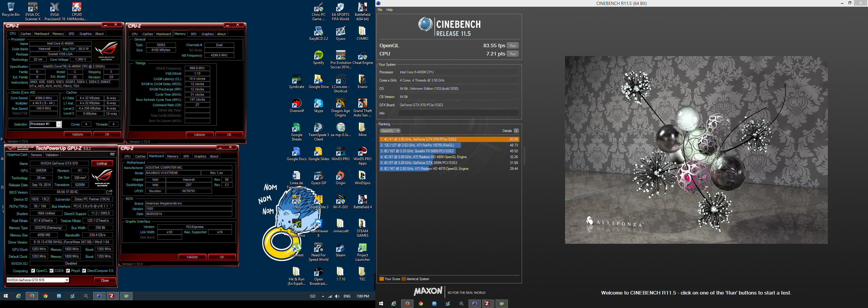Image resolution: width=868 pixels, height=308 pixels.
Task: Open the Recycle Bin desktop icon
Action: click(x=11, y=9)
